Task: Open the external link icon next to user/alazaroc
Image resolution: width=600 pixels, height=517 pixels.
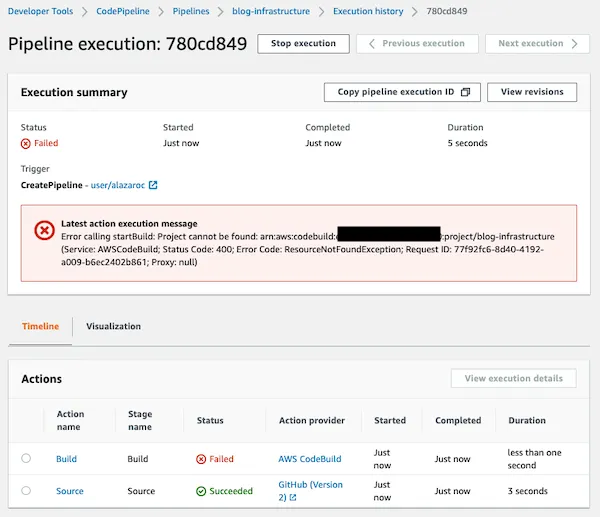Action: (x=153, y=185)
